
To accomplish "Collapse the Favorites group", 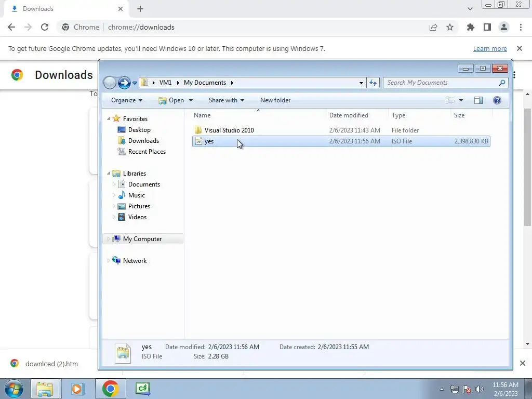I will pos(109,119).
